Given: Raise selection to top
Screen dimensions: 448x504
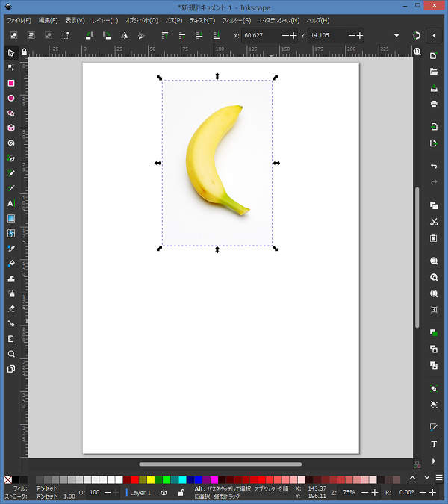Looking at the screenshot, I should click(165, 35).
